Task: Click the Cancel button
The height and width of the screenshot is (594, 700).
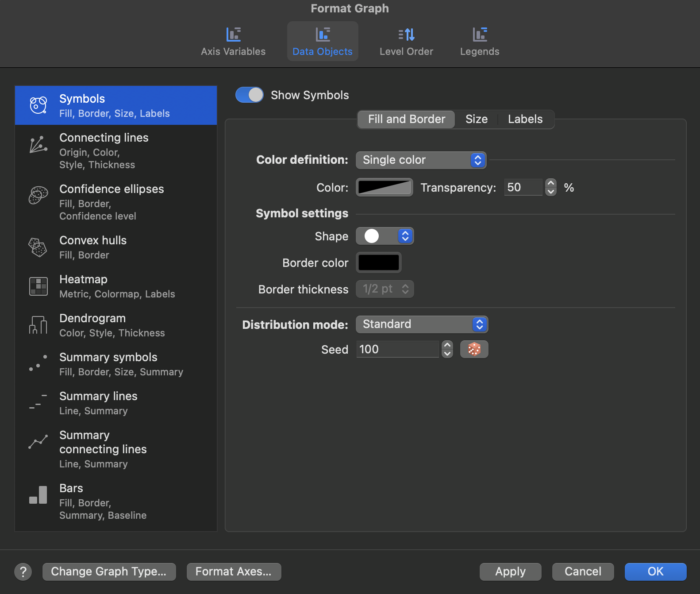Action: (x=583, y=572)
